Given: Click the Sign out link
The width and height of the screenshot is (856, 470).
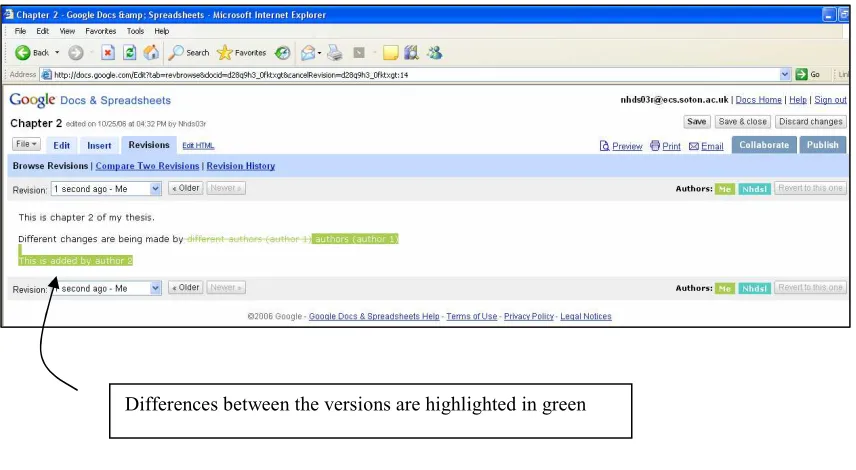Looking at the screenshot, I should point(830,100).
